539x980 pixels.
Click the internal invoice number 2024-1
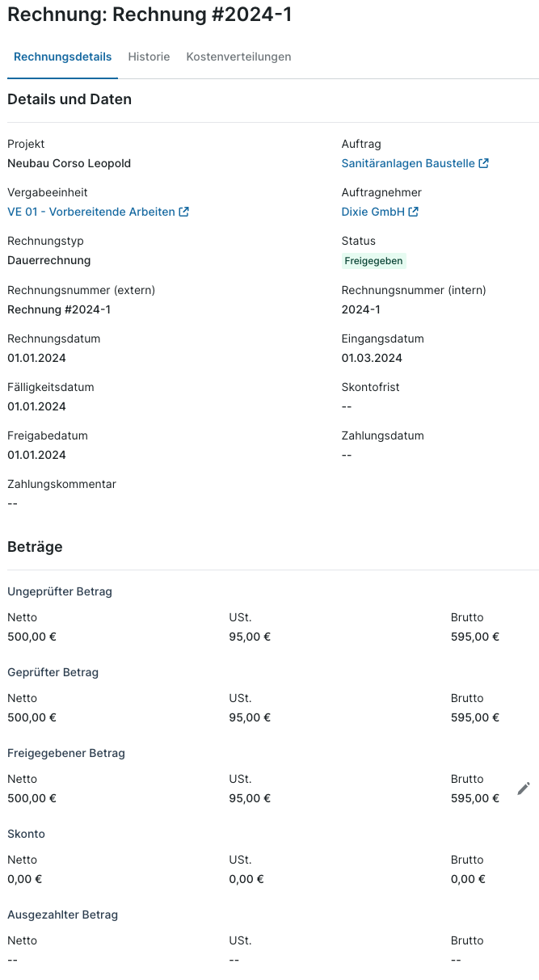pyautogui.click(x=360, y=309)
